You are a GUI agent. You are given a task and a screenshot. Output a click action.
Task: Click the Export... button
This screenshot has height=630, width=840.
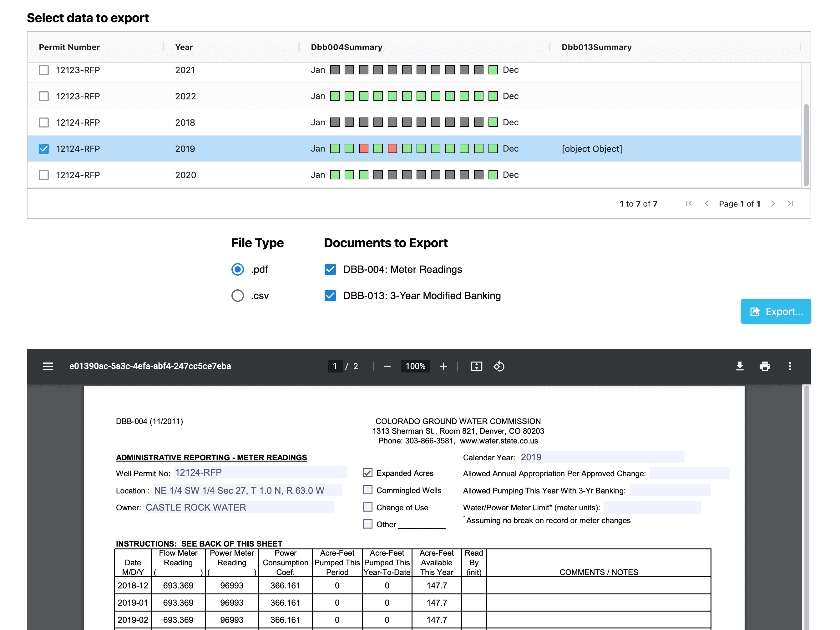pyautogui.click(x=776, y=312)
